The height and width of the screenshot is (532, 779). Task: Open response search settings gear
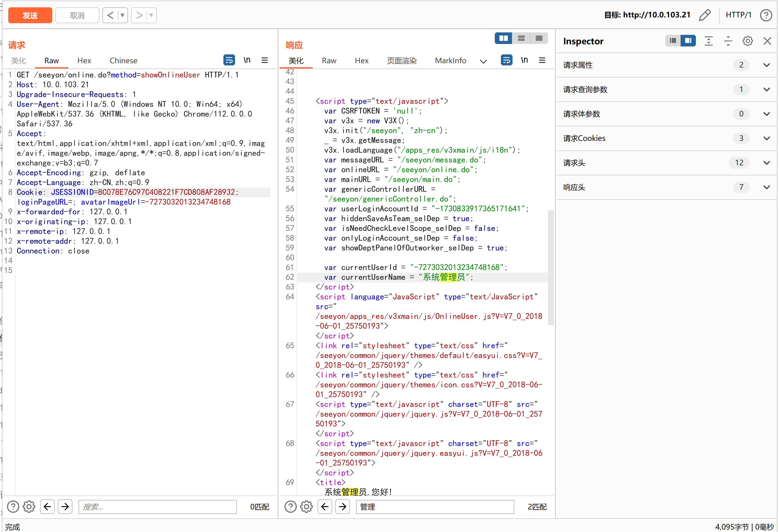pos(306,507)
